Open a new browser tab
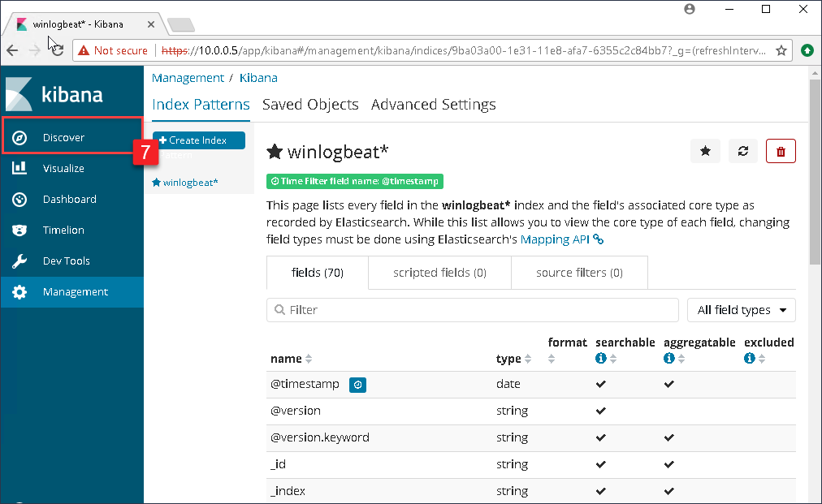The image size is (822, 504). [x=181, y=24]
